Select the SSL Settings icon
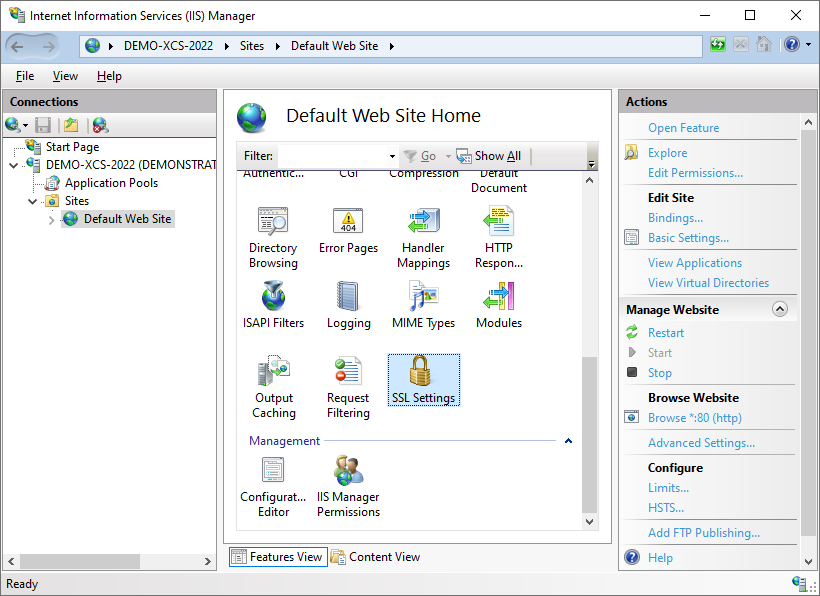 (424, 380)
